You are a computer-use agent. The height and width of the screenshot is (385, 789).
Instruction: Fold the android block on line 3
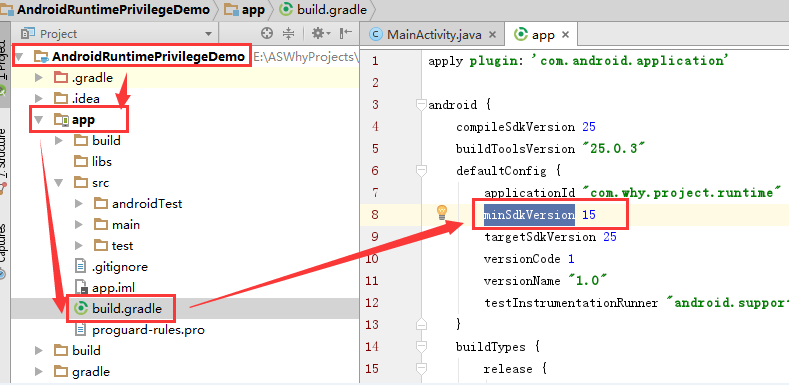coord(422,105)
